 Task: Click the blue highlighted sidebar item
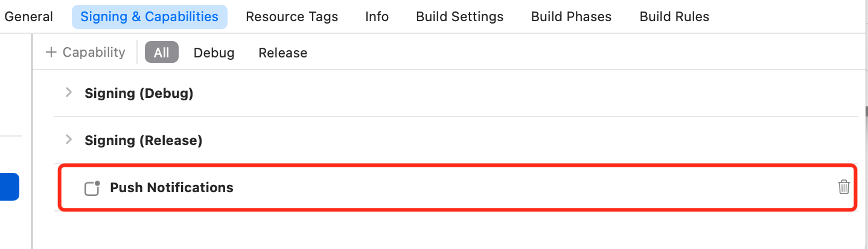[x=10, y=187]
